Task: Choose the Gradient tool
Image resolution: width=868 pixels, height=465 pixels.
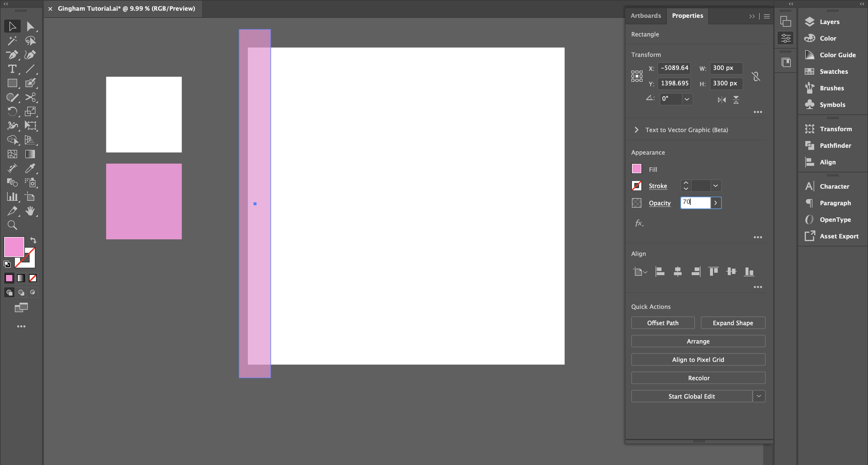Action: (30, 154)
